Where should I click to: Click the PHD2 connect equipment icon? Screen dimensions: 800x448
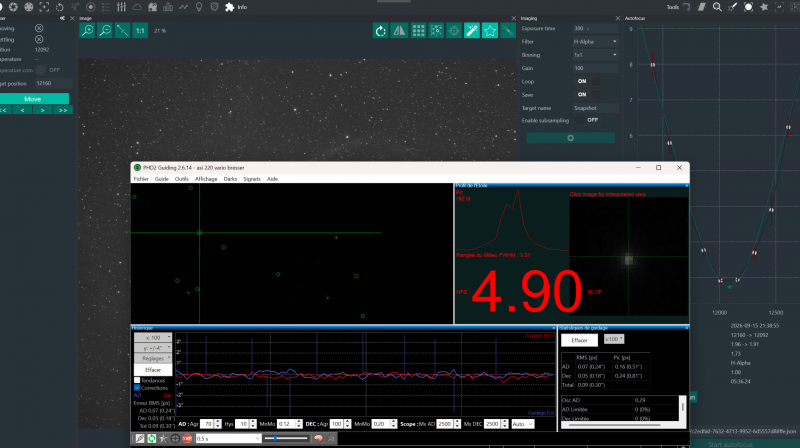coord(139,438)
